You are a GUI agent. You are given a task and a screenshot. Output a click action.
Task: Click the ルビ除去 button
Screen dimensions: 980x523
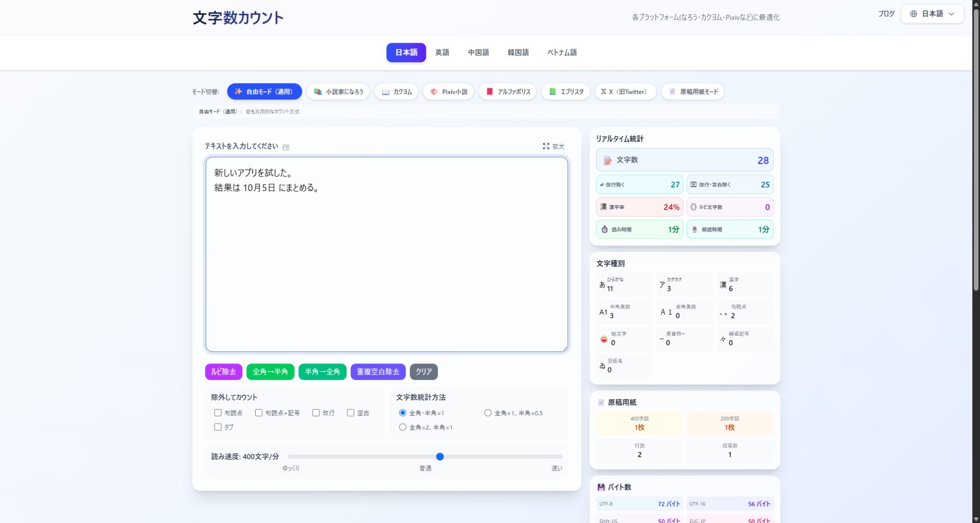click(223, 372)
